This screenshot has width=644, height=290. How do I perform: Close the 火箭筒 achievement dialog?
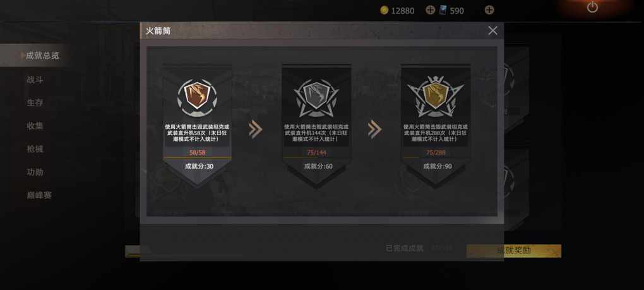tap(492, 30)
